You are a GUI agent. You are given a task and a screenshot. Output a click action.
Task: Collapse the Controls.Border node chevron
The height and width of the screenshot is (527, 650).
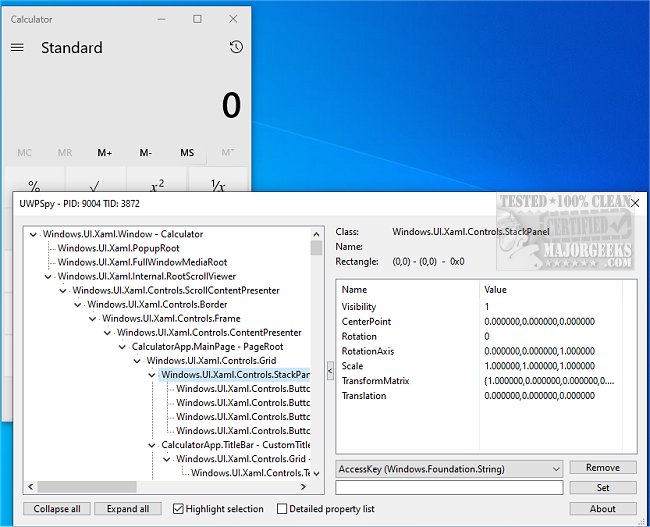click(78, 305)
